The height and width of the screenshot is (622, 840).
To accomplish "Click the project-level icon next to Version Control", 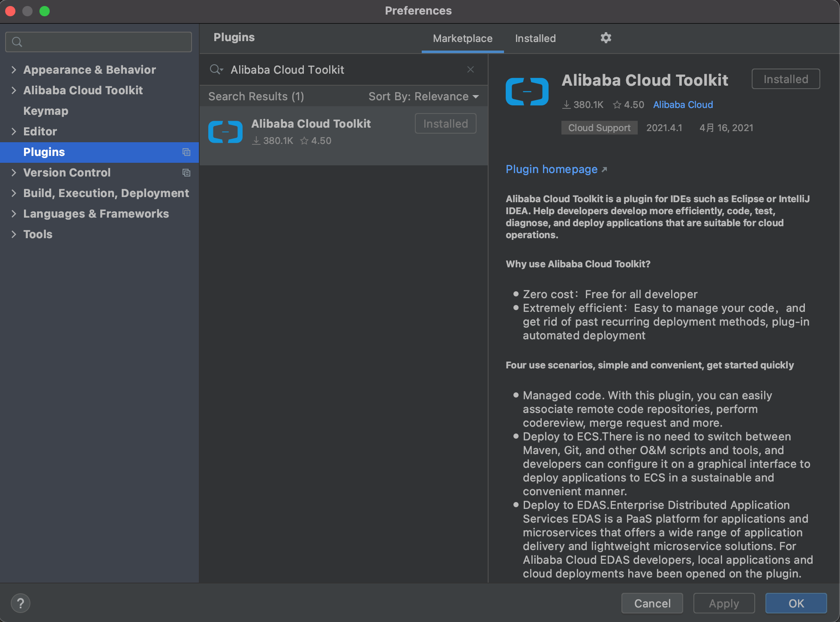I will [186, 173].
